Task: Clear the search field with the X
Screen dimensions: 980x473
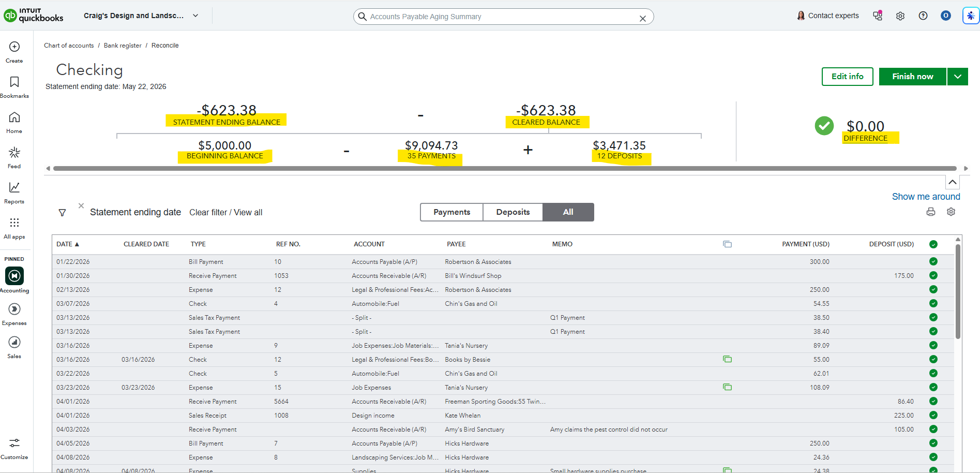Action: tap(643, 18)
